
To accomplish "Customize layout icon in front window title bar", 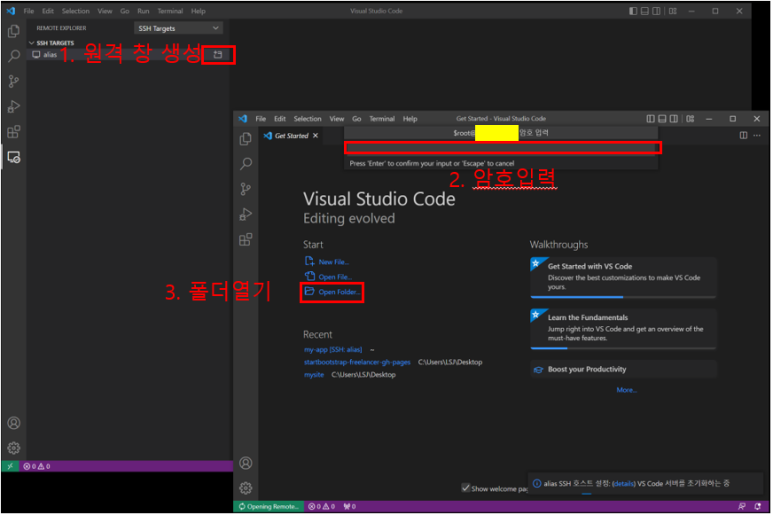I will [690, 119].
